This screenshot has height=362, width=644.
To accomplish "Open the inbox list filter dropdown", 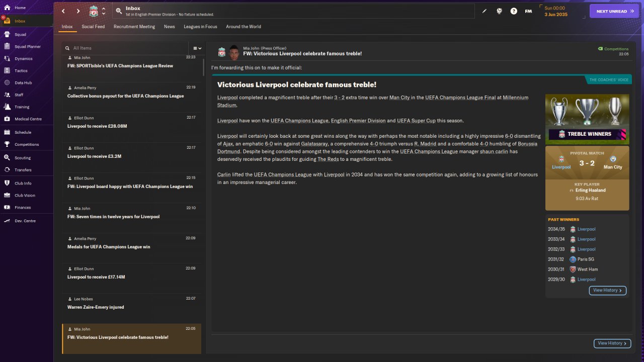I will (x=197, y=48).
